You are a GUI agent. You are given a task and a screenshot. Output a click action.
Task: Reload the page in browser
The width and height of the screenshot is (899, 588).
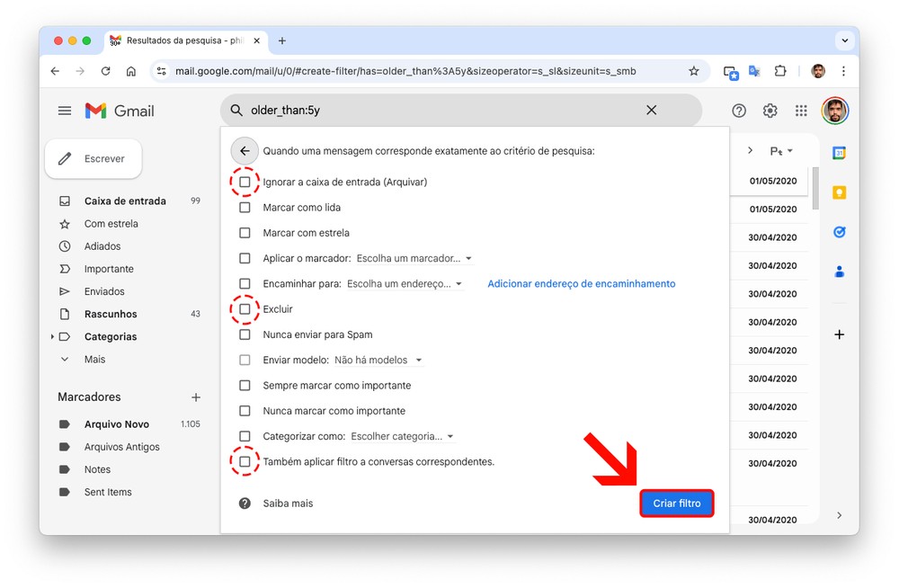point(105,71)
